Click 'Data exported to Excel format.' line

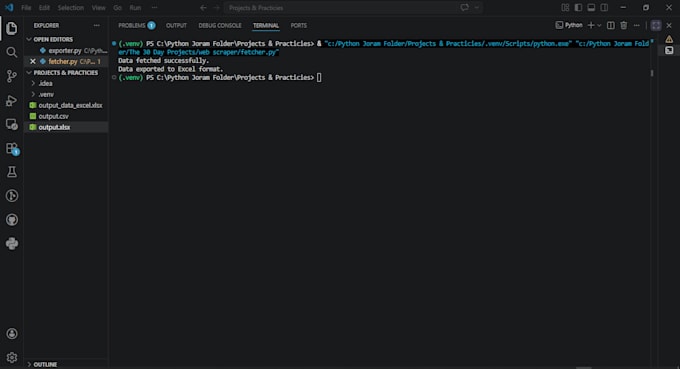click(x=170, y=69)
